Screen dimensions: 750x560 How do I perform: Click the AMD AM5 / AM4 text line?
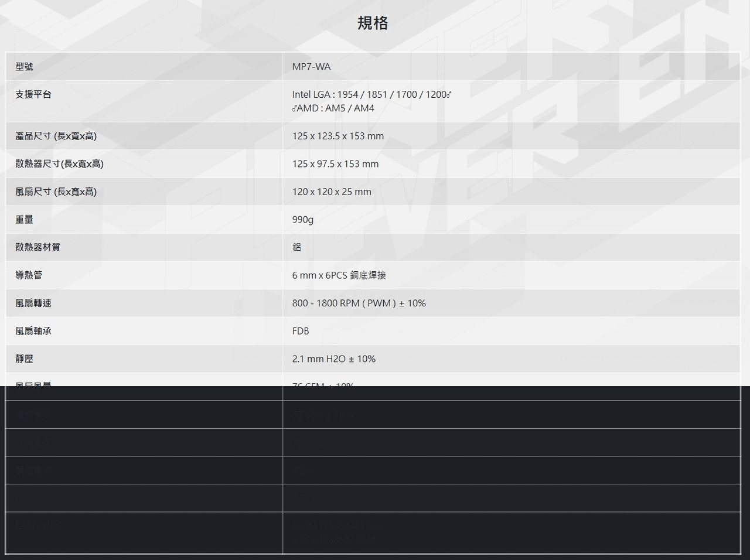333,108
